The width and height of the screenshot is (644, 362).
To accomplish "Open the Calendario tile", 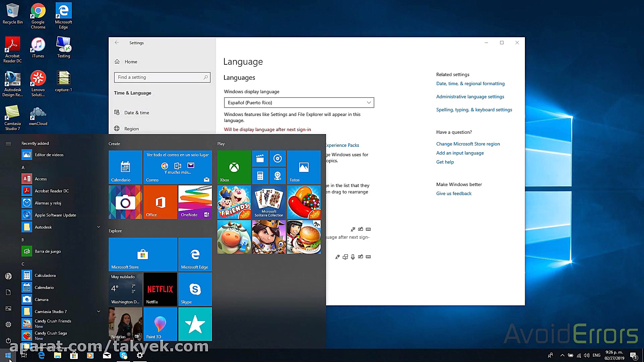I will pyautogui.click(x=125, y=167).
